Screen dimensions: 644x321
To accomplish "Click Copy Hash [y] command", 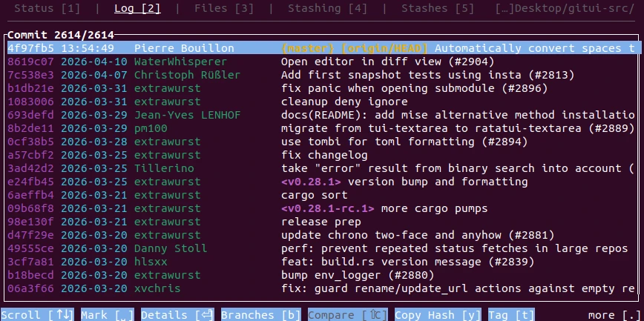I will (438, 315).
